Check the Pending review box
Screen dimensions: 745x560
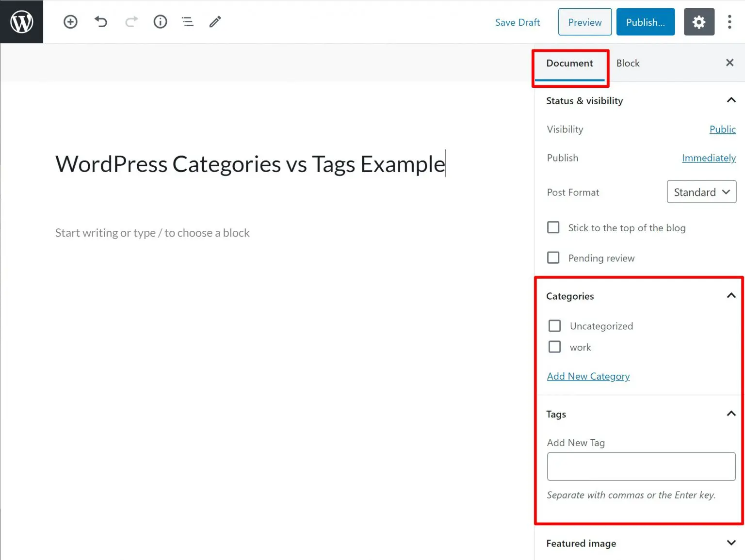click(x=553, y=257)
